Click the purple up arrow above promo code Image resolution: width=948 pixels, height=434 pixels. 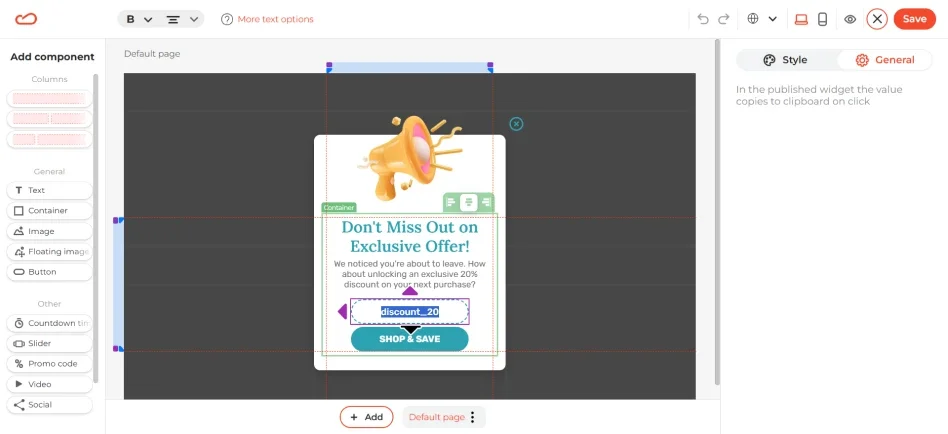[x=410, y=291]
